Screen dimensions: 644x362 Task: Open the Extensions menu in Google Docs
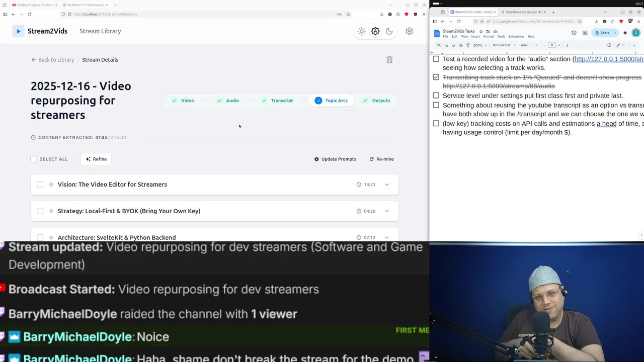(x=516, y=37)
